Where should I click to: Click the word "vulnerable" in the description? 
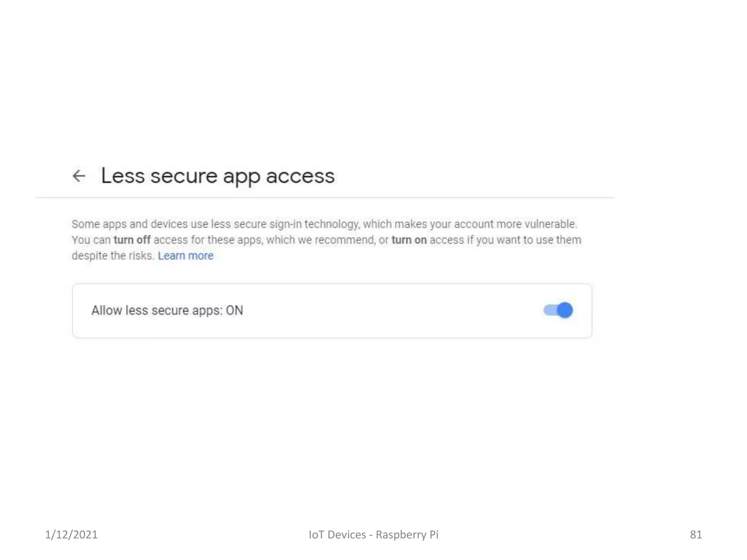pos(550,224)
